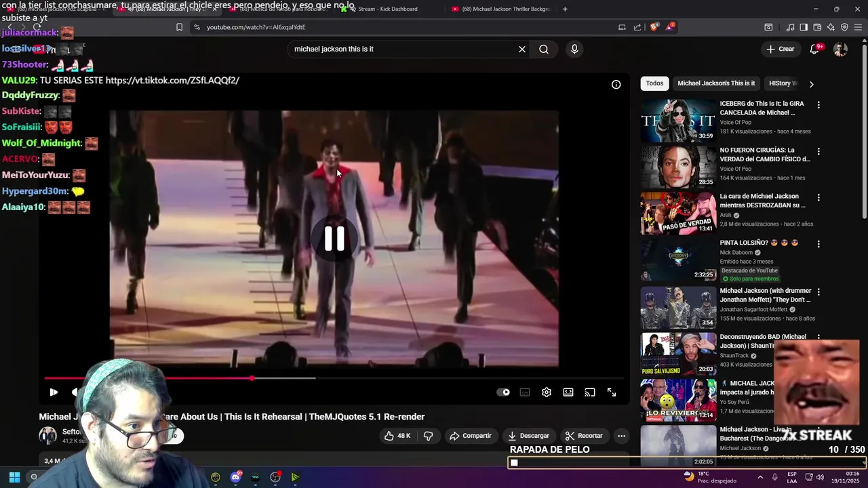Bookmark this page from the address bar
This screenshot has height=488, width=868.
click(179, 27)
